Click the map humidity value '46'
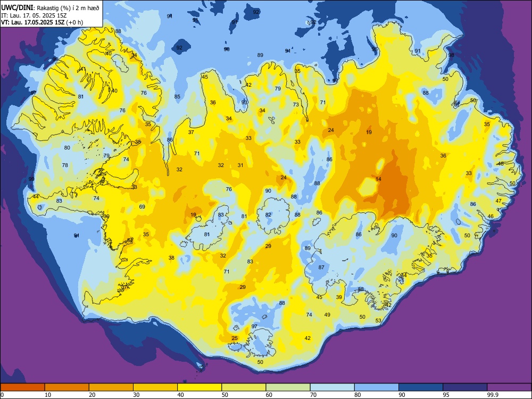 click(491, 217)
